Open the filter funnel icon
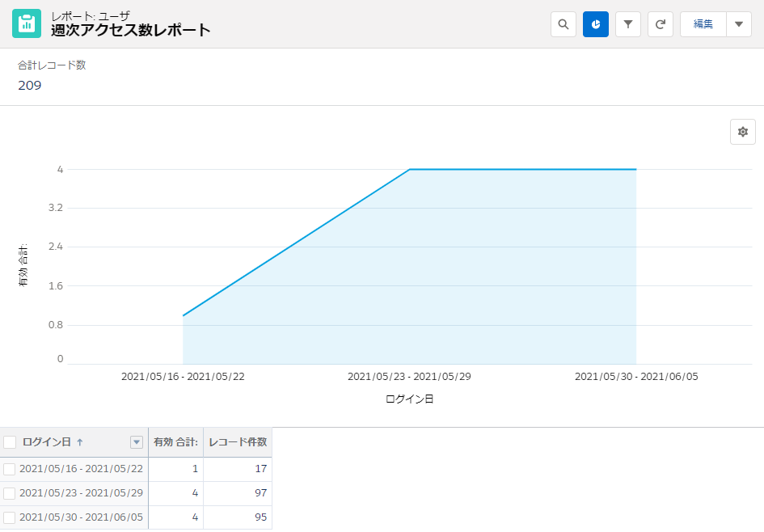Viewport: 764px width, 532px height. (628, 24)
